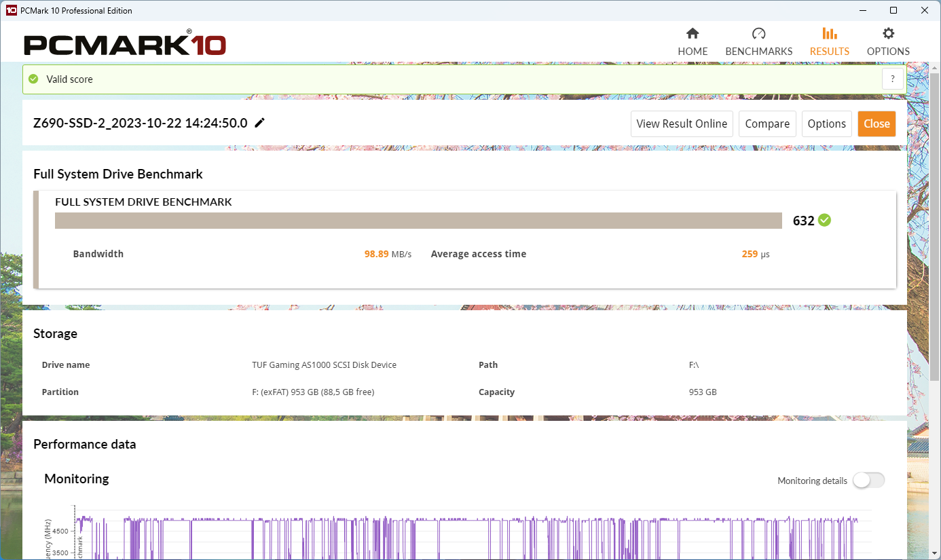The height and width of the screenshot is (560, 941).
Task: Toggle the Monitoring details switch
Action: coord(869,481)
